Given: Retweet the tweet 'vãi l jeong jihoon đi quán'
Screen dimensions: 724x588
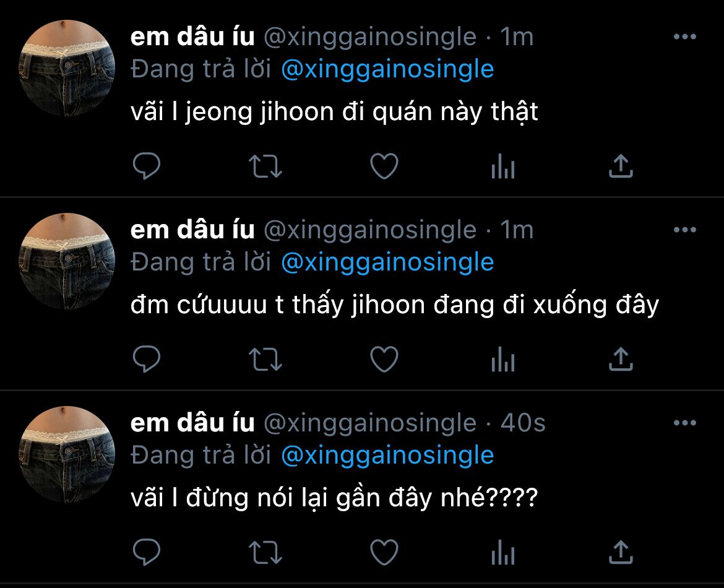Looking at the screenshot, I should [x=265, y=166].
